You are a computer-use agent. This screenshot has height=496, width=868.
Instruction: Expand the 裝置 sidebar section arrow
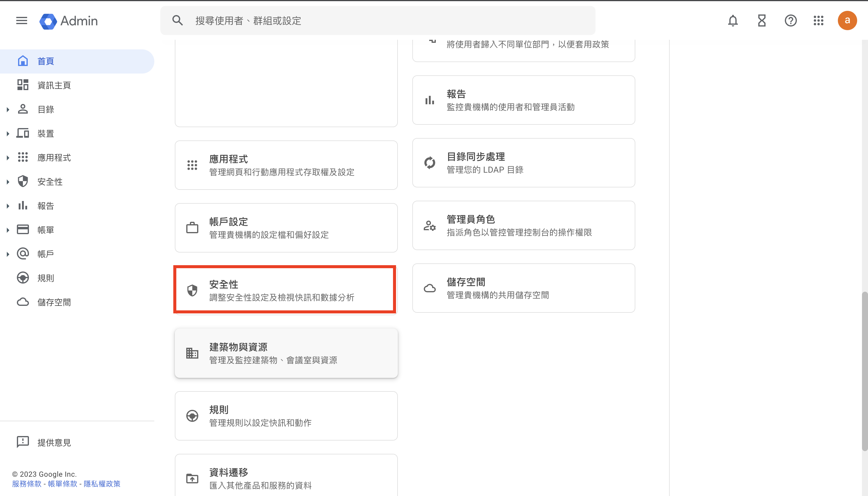coord(8,133)
